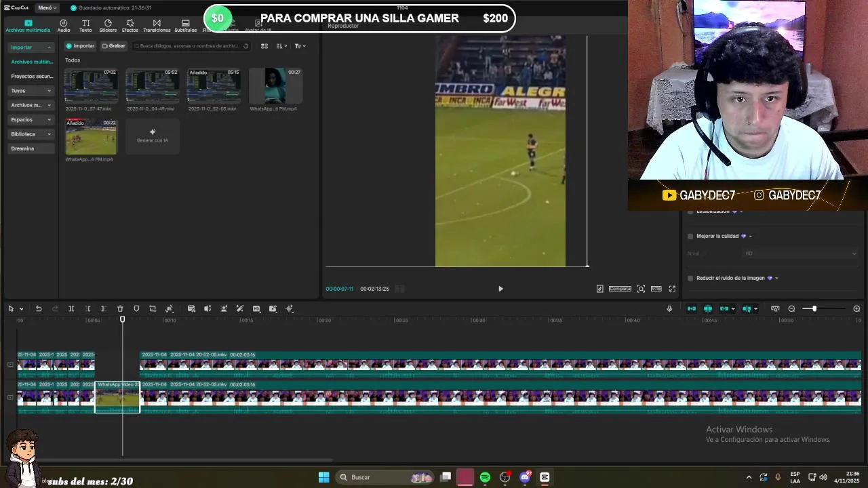
Task: Click the timeline fit preview icon near zoom
Action: click(775, 309)
